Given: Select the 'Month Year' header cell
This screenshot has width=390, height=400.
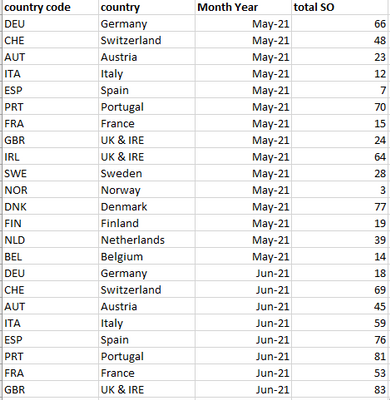Looking at the screenshot, I should [243, 7].
